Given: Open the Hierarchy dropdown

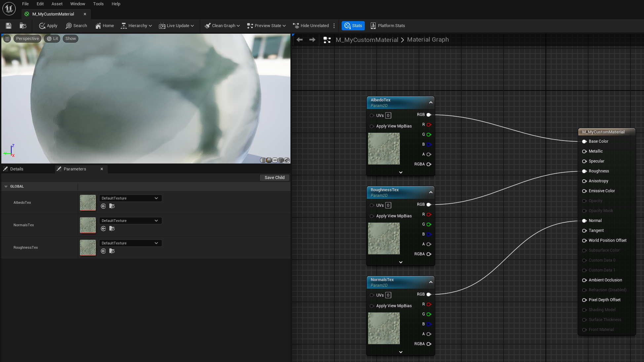Looking at the screenshot, I should coord(136,26).
